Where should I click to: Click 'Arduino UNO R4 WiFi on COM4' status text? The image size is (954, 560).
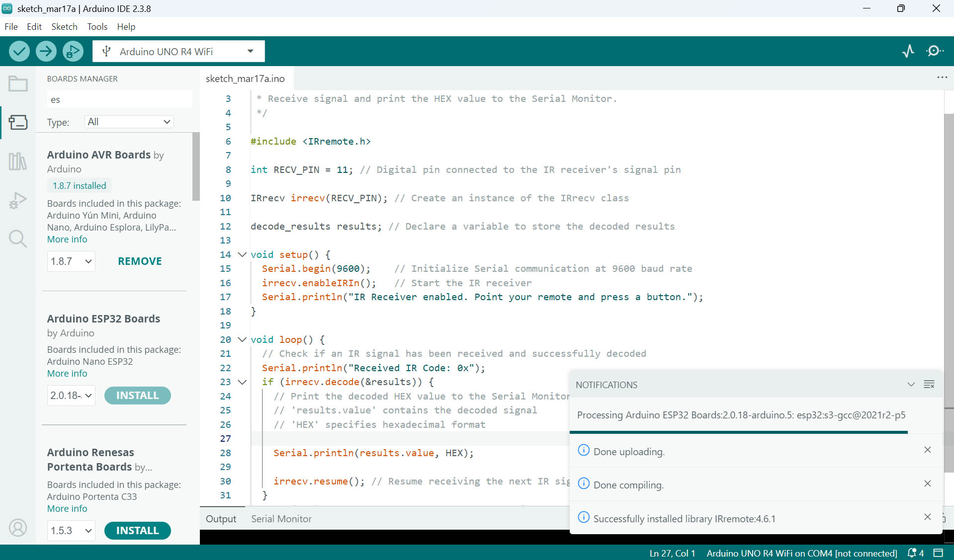(x=802, y=553)
